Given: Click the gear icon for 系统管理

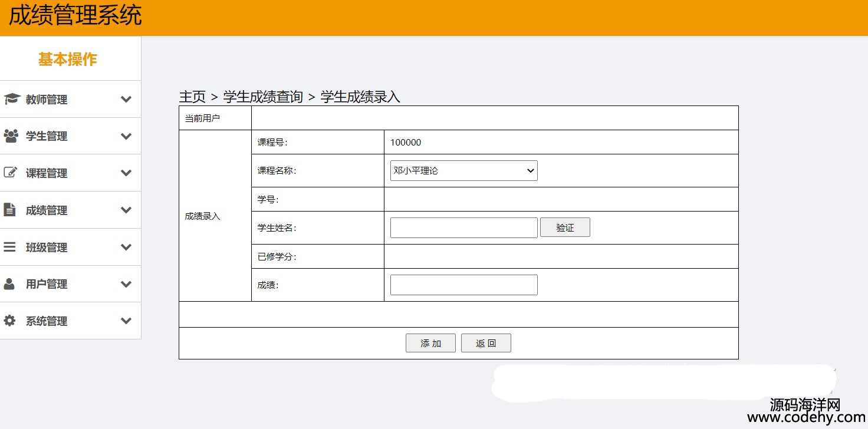Looking at the screenshot, I should [x=10, y=321].
